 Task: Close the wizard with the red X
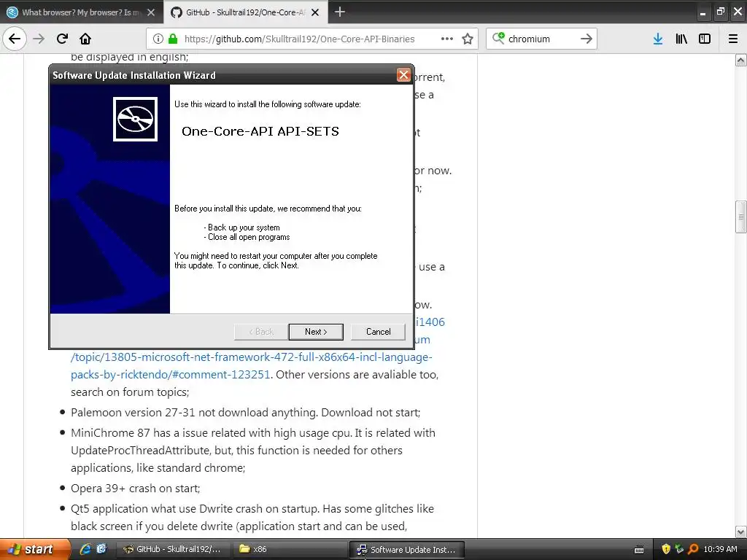[403, 75]
